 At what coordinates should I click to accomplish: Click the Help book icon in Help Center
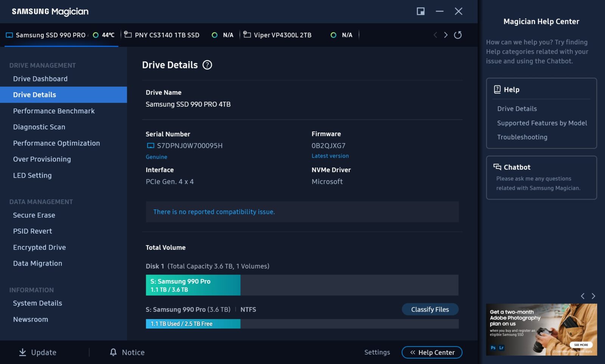point(497,90)
